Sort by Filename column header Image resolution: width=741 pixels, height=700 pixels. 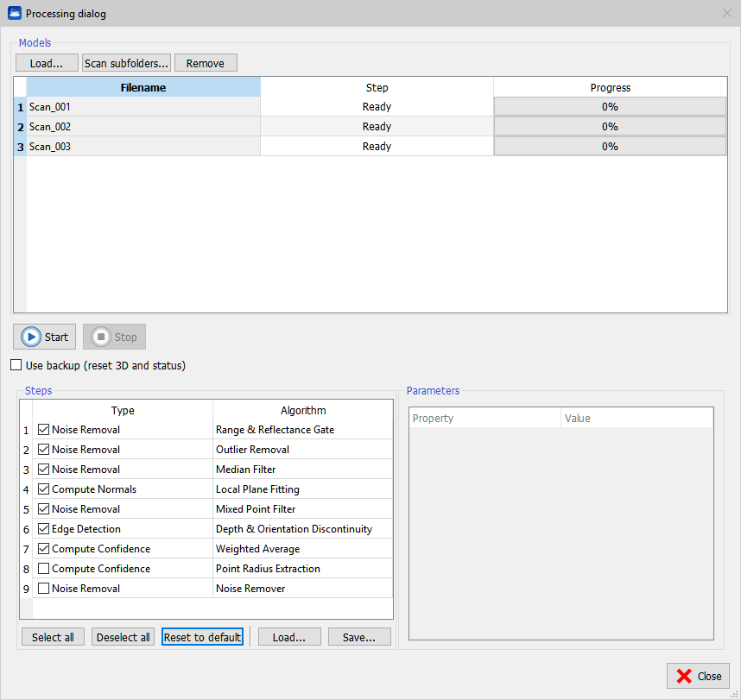click(x=143, y=87)
